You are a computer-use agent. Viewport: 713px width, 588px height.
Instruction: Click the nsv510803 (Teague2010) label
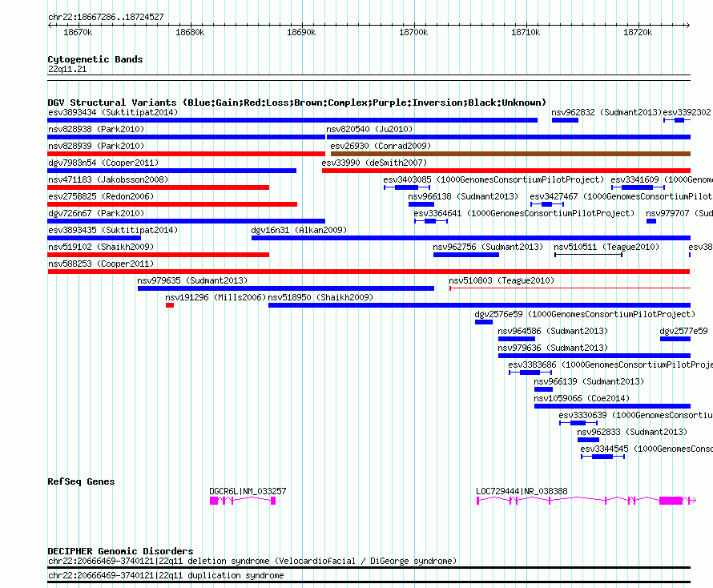click(x=502, y=280)
